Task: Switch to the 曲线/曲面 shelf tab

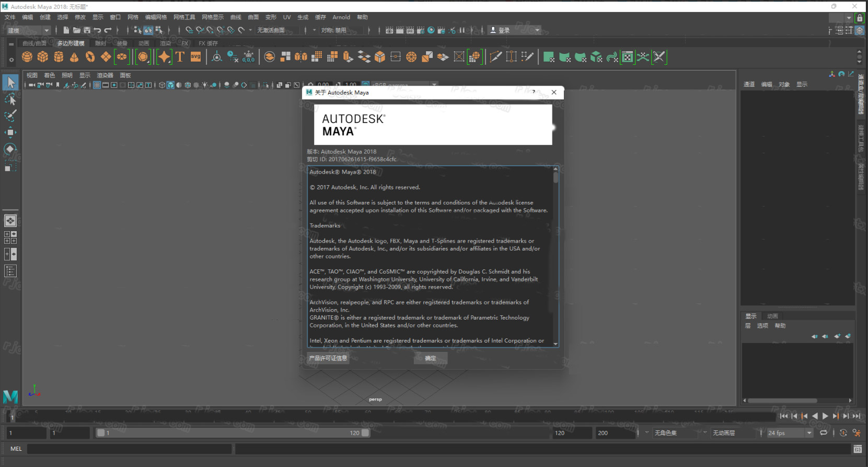Action: (x=34, y=43)
